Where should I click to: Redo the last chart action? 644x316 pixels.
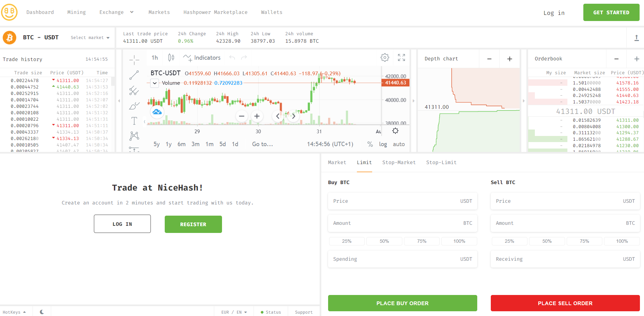[x=244, y=58]
